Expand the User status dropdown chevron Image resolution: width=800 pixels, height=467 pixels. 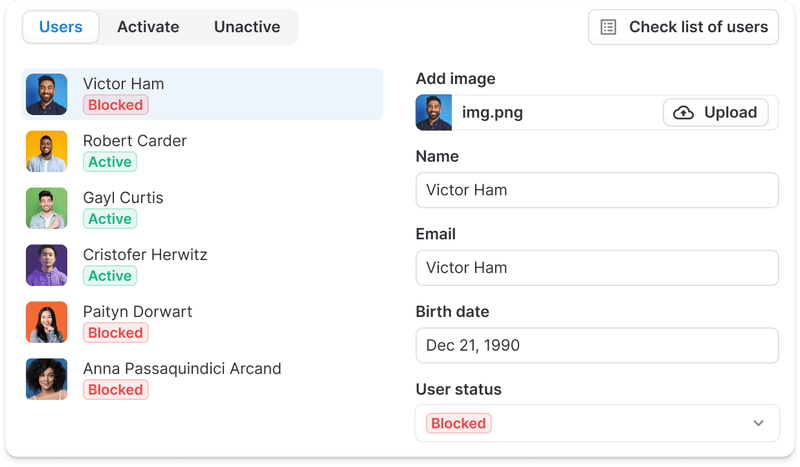coord(758,423)
